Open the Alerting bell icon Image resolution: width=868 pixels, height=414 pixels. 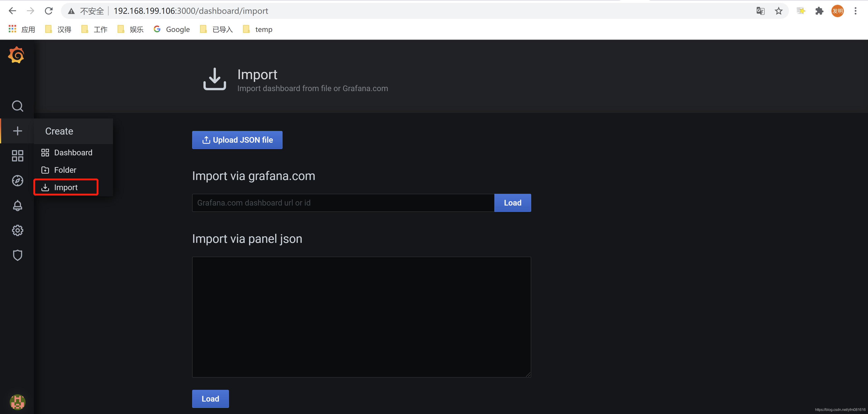pyautogui.click(x=18, y=206)
